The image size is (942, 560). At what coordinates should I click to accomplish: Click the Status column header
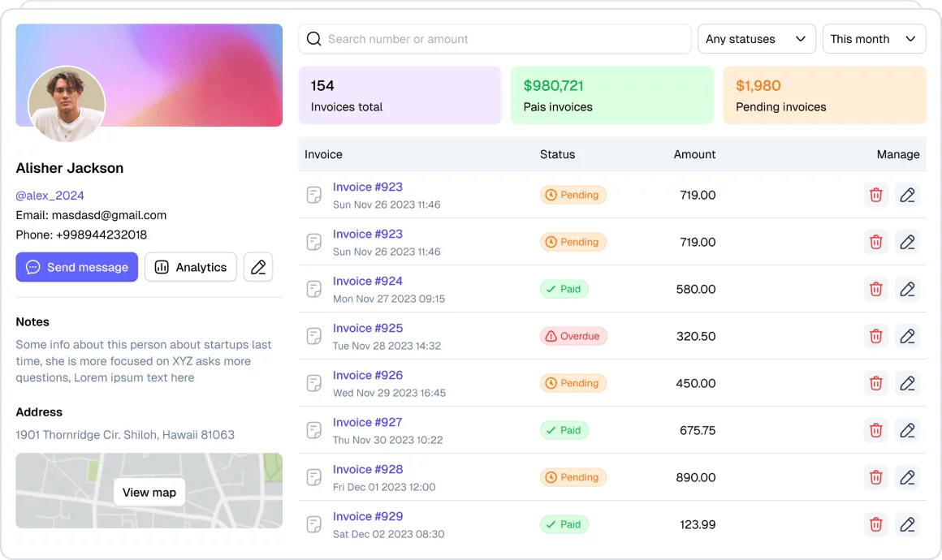click(557, 154)
